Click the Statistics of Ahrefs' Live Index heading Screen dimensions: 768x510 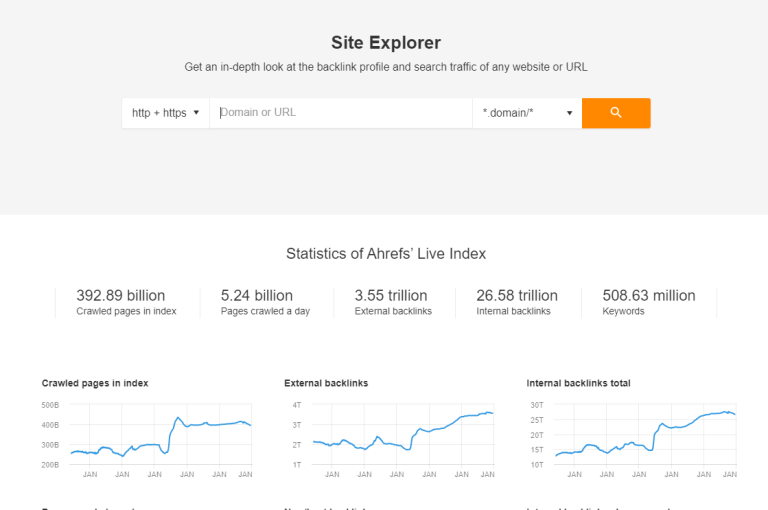(386, 254)
